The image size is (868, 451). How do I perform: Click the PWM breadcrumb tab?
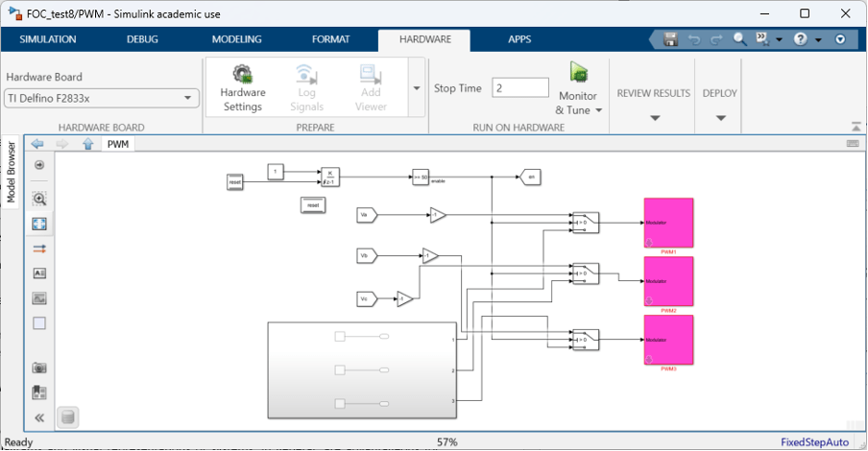118,144
